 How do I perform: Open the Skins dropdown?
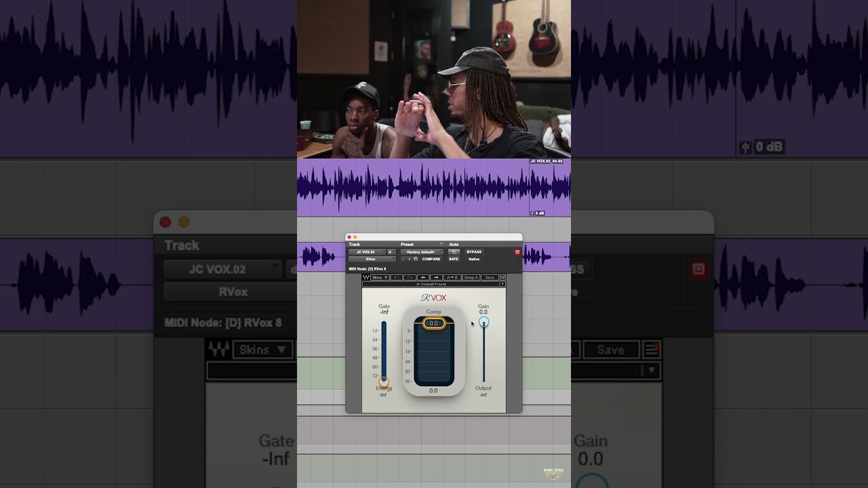pyautogui.click(x=380, y=277)
